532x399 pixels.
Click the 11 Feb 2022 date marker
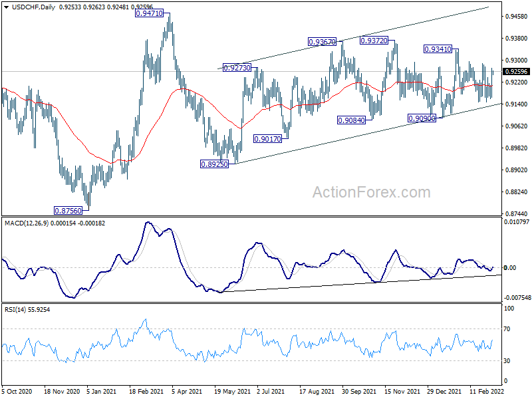click(487, 391)
